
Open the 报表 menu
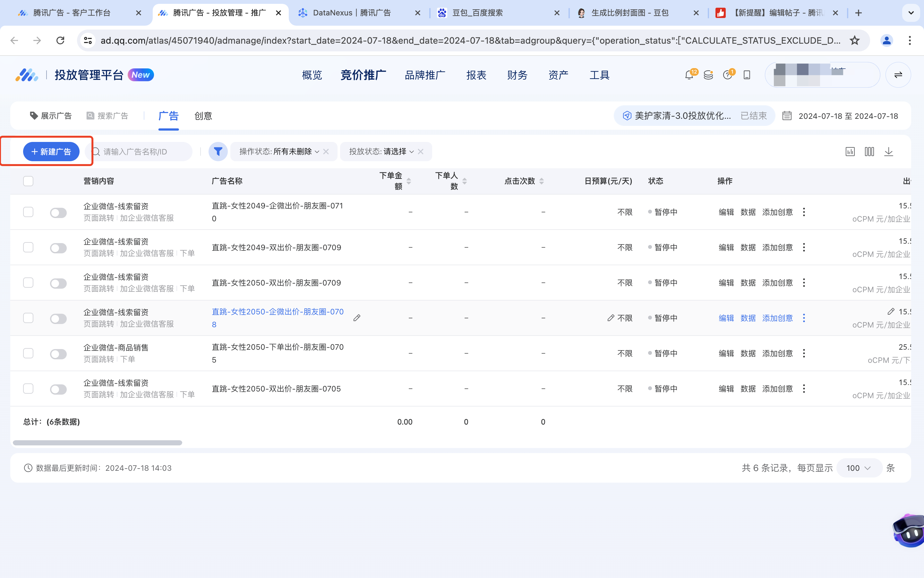coord(476,75)
